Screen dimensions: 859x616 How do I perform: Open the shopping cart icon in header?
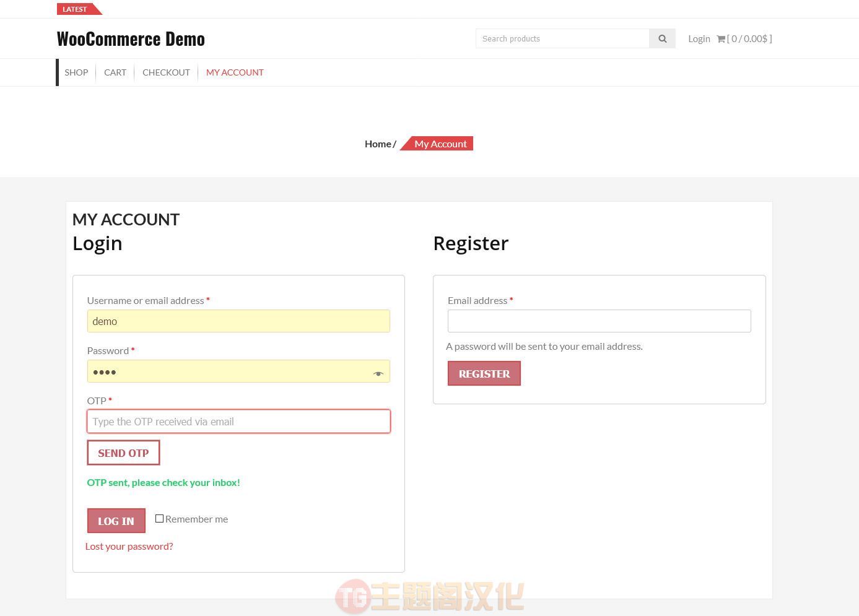click(x=721, y=39)
